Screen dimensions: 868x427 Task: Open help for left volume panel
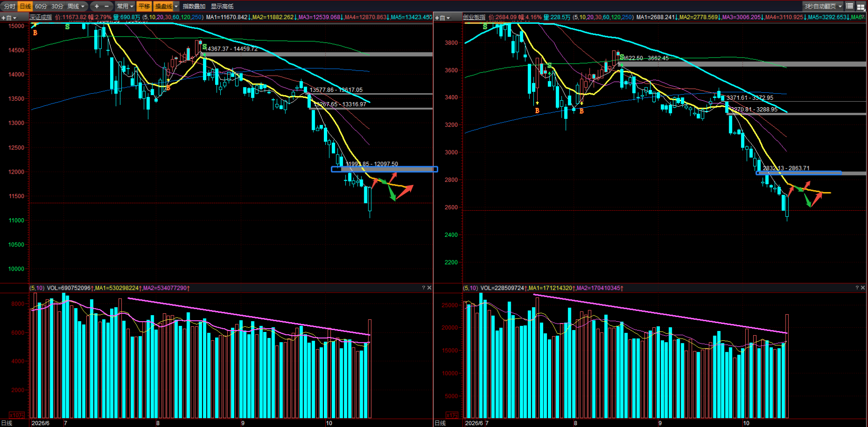(x=424, y=287)
